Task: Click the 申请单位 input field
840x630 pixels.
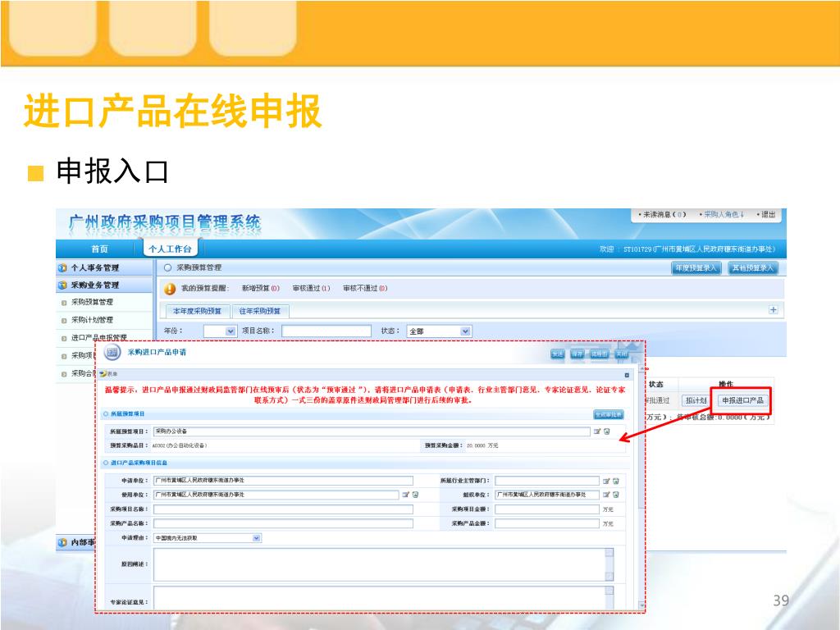Action: pos(283,481)
